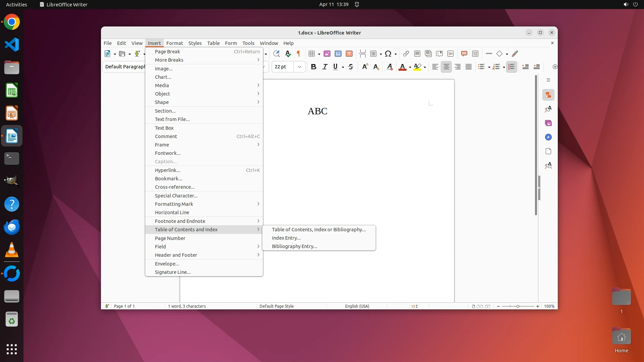This screenshot has height=362, width=644.
Task: Toggle formatting marks pilcrow icon
Action: coord(298,54)
